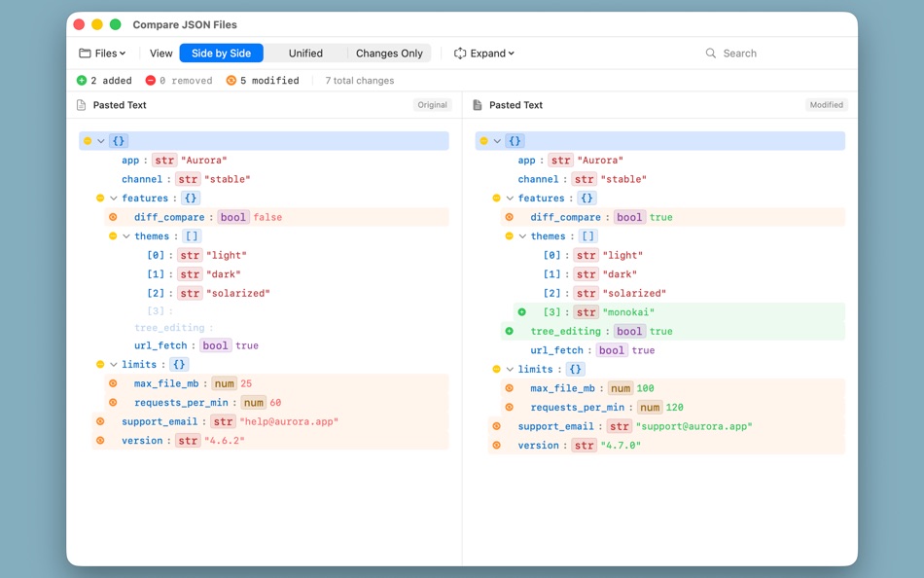The image size is (924, 578).
Task: Click root object braces icon in Modified pane
Action: pos(515,141)
